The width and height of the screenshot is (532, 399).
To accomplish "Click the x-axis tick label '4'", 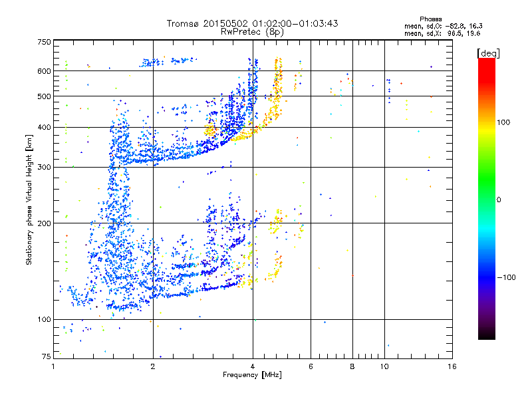I will pos(253,366).
